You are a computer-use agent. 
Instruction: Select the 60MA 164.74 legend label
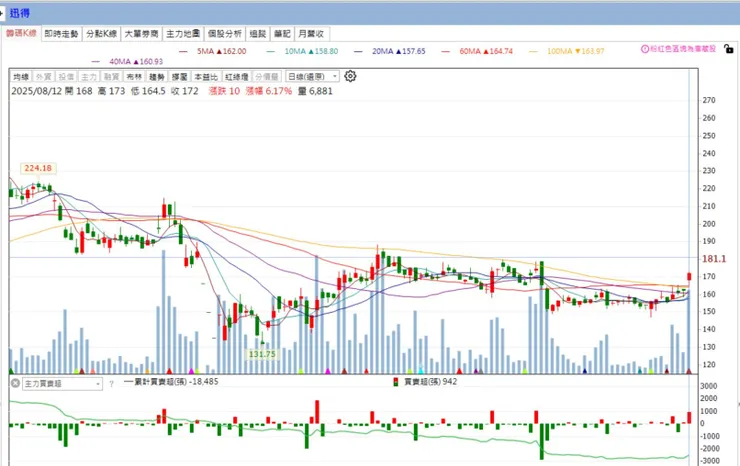[486, 51]
